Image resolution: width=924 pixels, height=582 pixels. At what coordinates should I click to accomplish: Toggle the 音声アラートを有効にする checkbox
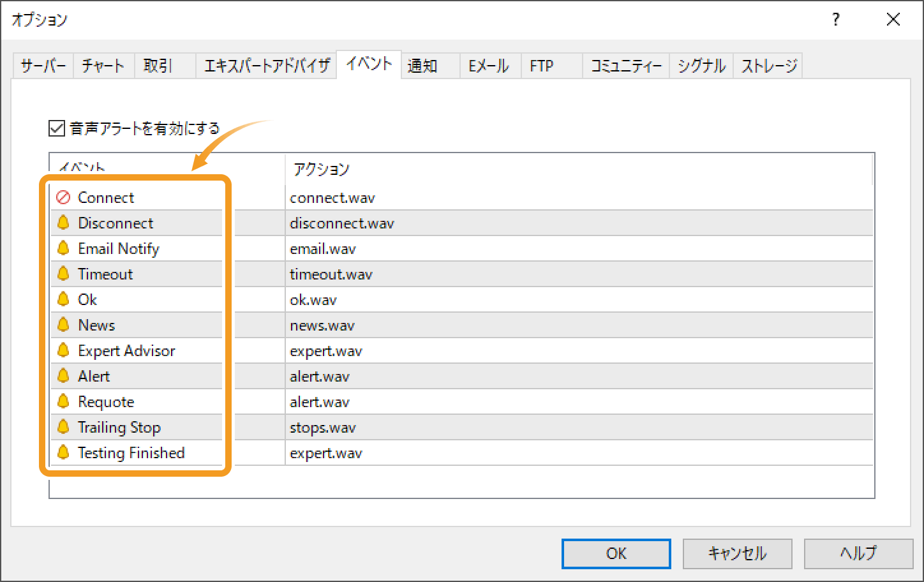coord(55,128)
